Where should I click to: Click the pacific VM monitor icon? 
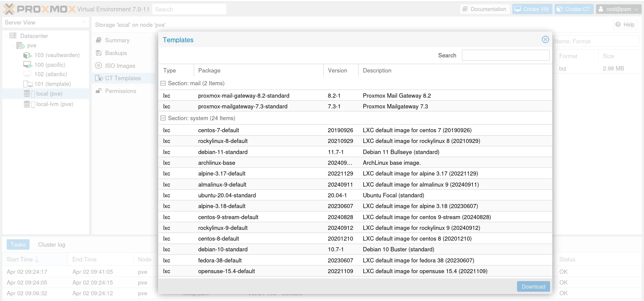[28, 64]
